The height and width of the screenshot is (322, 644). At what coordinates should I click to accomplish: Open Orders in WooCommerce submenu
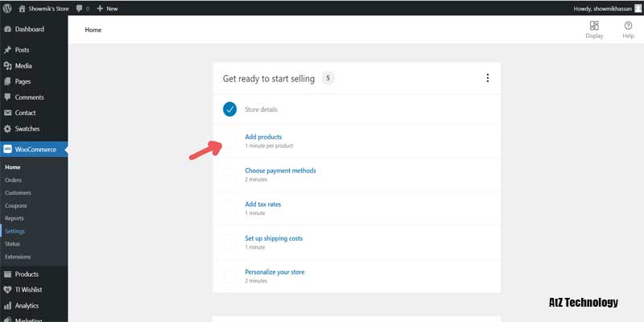[13, 180]
